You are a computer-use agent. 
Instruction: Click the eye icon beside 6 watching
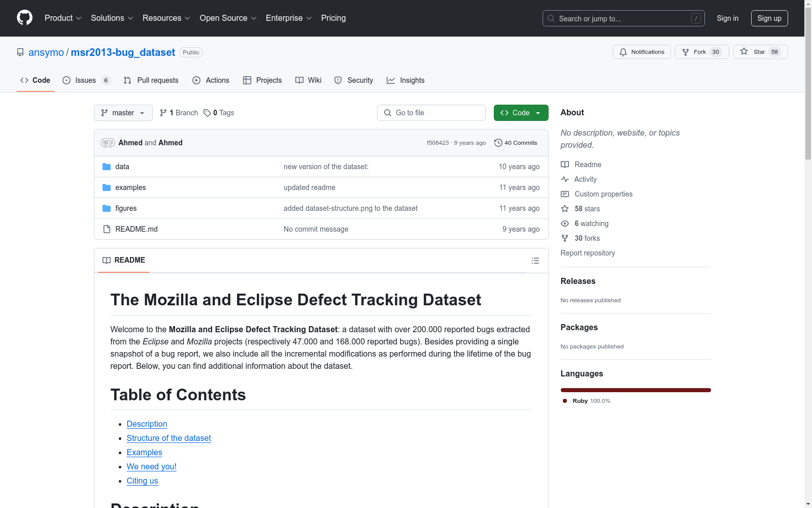coord(565,224)
